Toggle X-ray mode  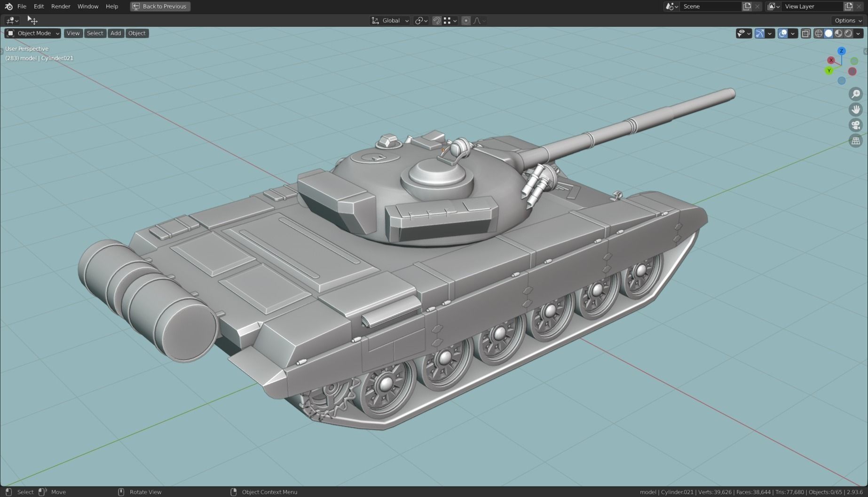tap(805, 33)
